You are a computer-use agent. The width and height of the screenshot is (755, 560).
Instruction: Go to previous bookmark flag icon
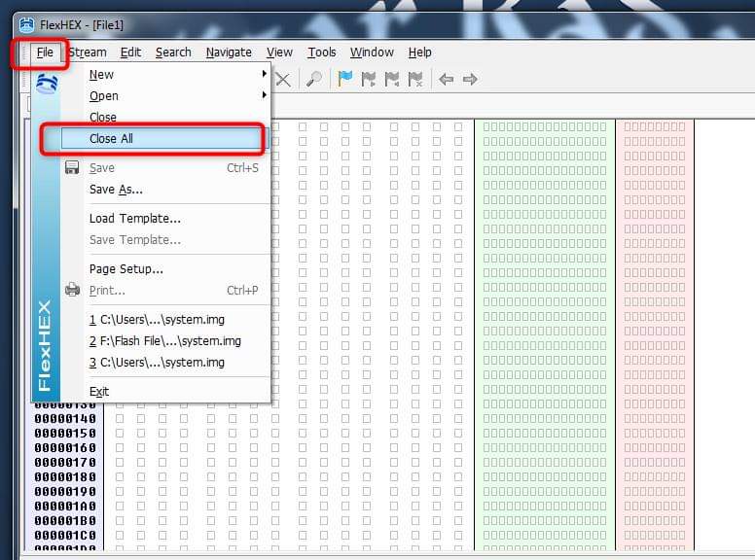tap(392, 79)
